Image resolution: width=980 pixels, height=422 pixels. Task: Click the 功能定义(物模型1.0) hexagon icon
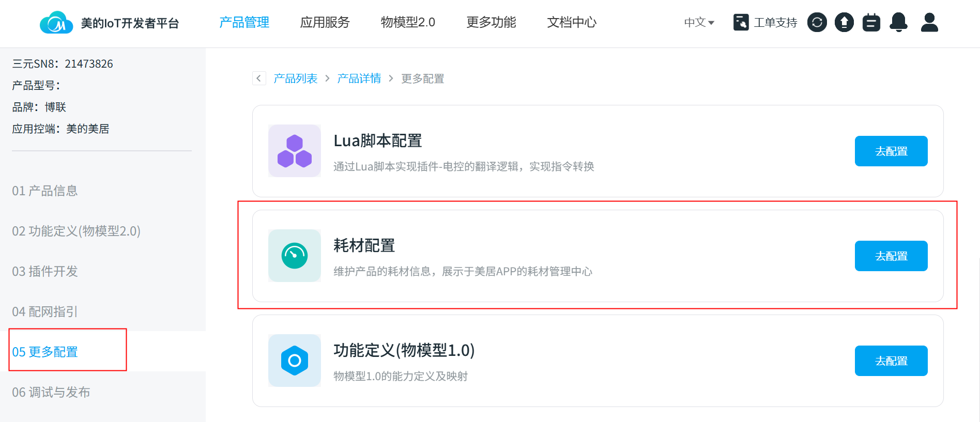tap(295, 361)
